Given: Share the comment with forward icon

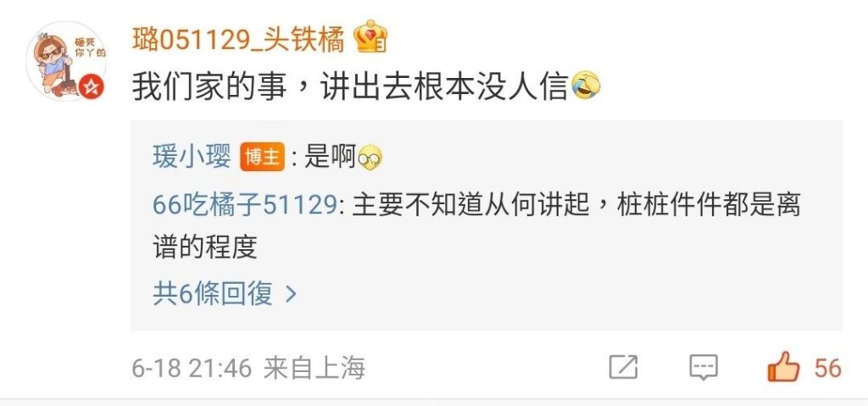Looking at the screenshot, I should pyautogui.click(x=623, y=367).
